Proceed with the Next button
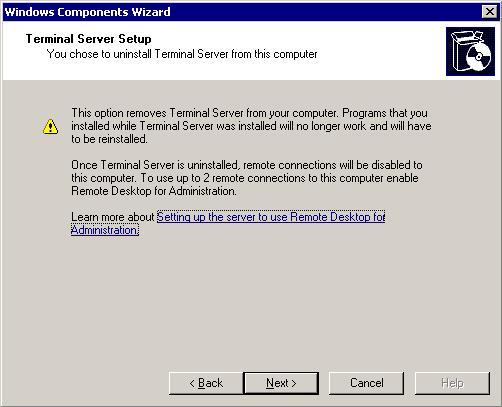Image resolution: width=502 pixels, height=407 pixels. tap(281, 383)
